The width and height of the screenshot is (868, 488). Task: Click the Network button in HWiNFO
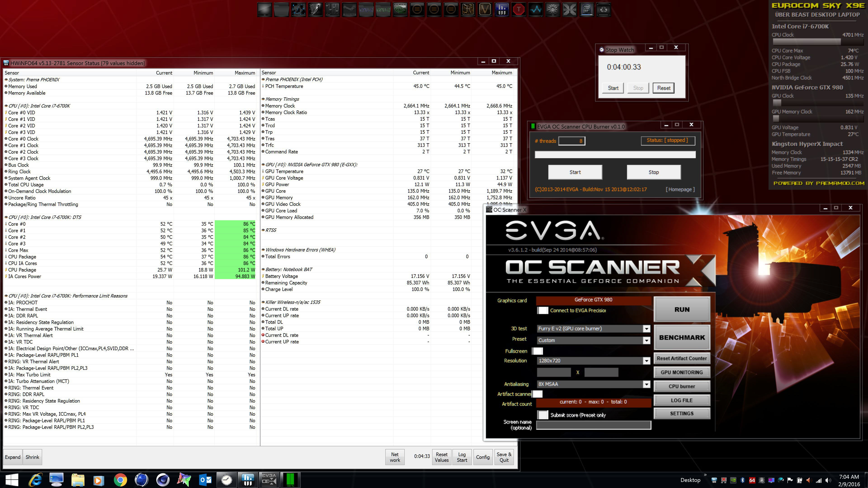[395, 457]
